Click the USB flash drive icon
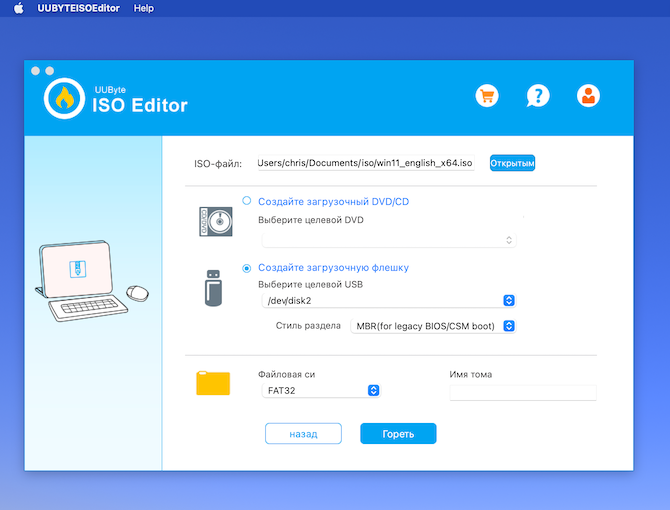 pos(213,288)
